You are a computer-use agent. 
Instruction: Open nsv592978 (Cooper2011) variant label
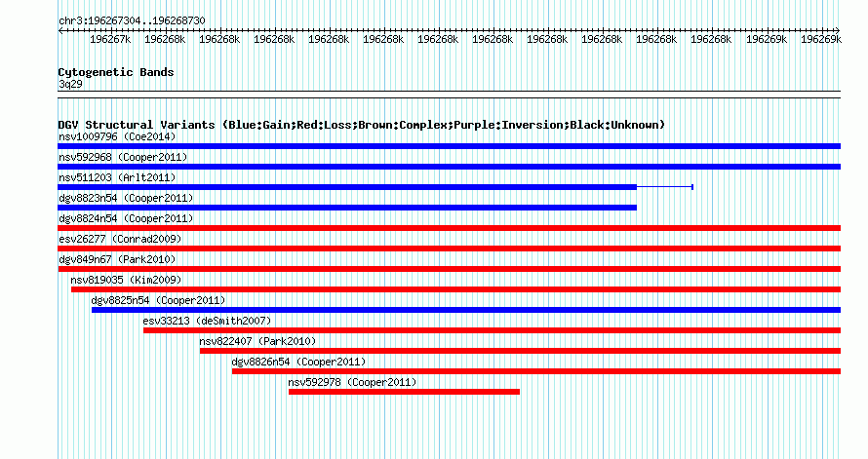tap(352, 382)
